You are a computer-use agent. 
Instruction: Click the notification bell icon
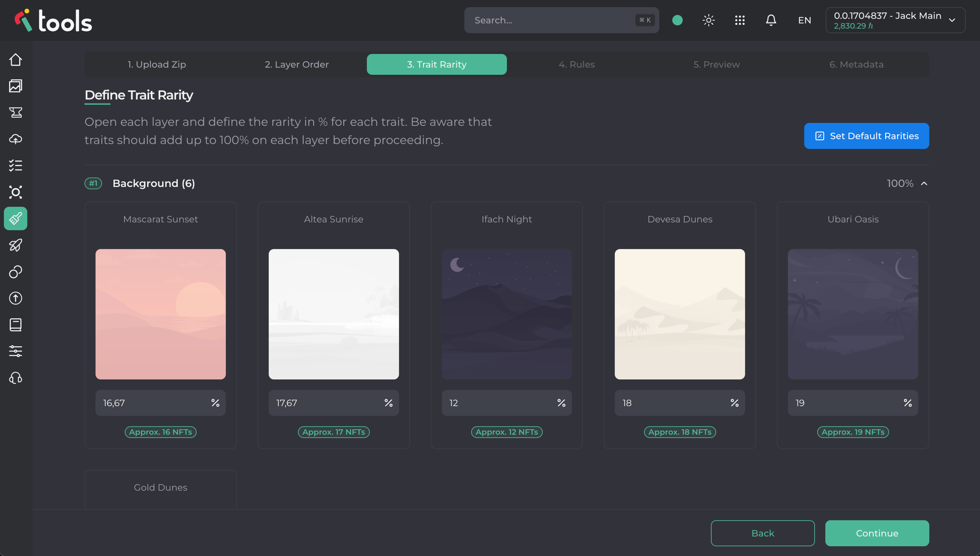(771, 20)
